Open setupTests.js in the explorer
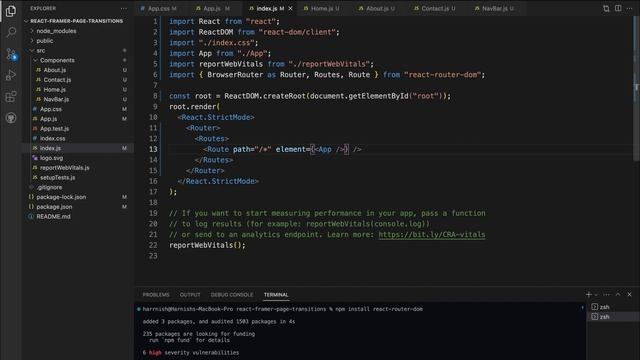 58,178
